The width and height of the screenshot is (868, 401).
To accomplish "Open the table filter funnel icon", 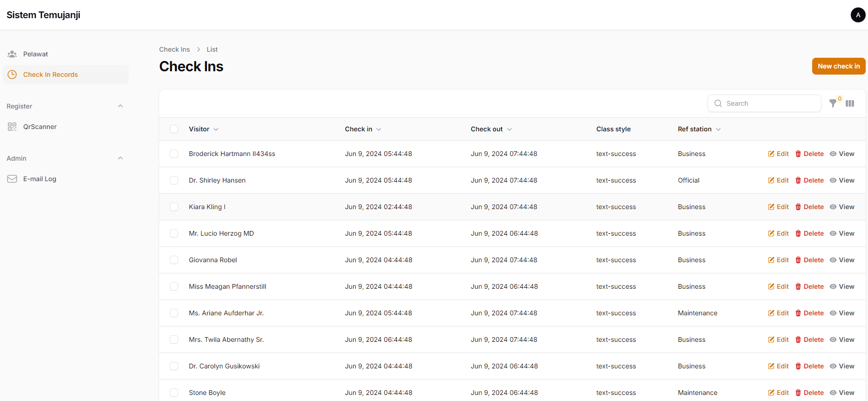I will pos(833,103).
